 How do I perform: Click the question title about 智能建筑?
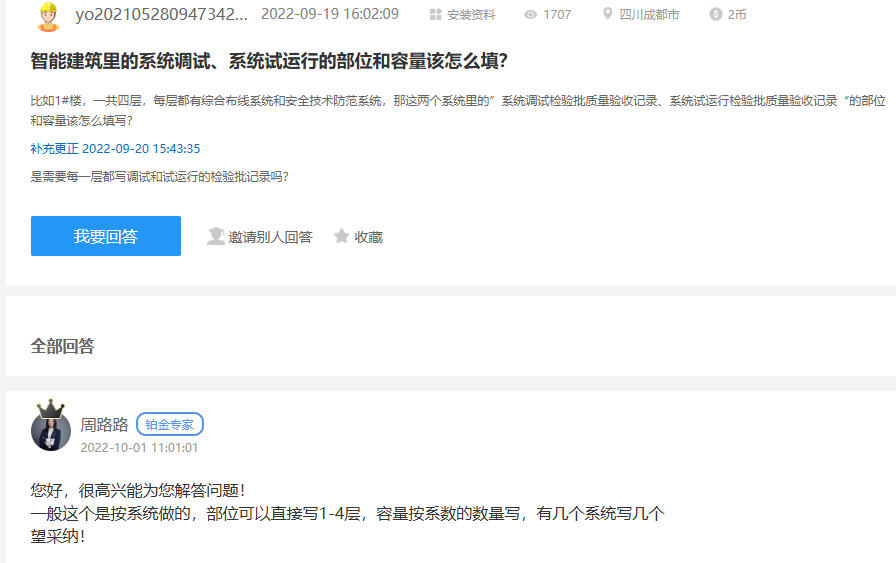(x=270, y=62)
